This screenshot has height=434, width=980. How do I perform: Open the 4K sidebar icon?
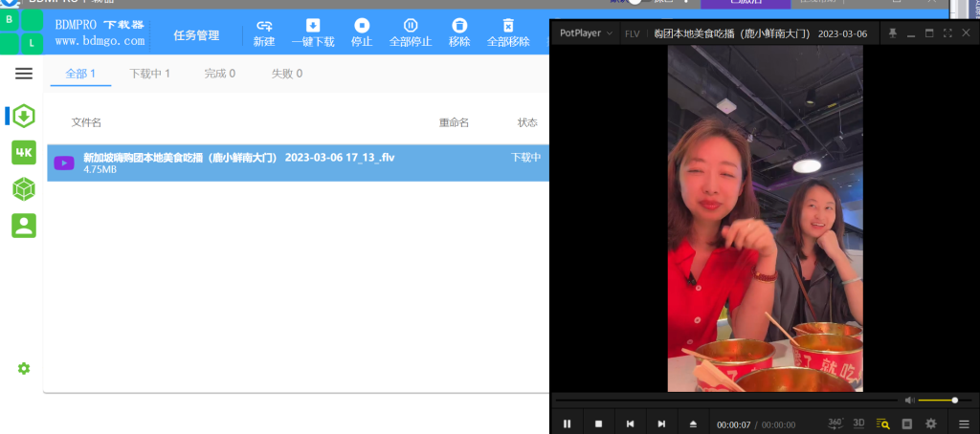(x=24, y=152)
